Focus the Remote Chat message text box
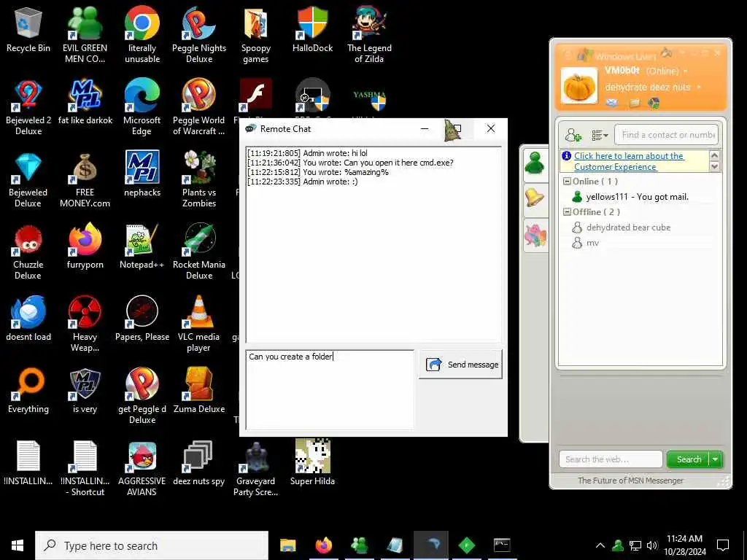Image resolution: width=747 pixels, height=560 pixels. 330,389
